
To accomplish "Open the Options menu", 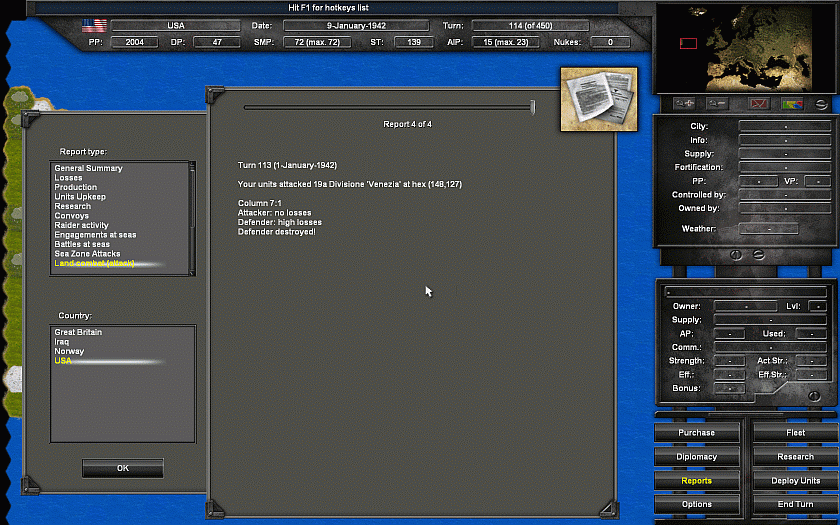I will click(696, 505).
